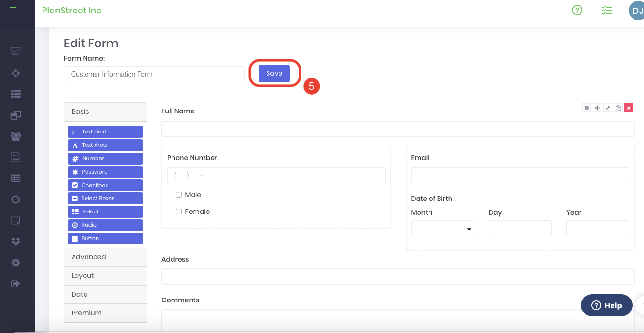
Task: Open the Full Name field settings gear
Action: pyautogui.click(x=587, y=108)
